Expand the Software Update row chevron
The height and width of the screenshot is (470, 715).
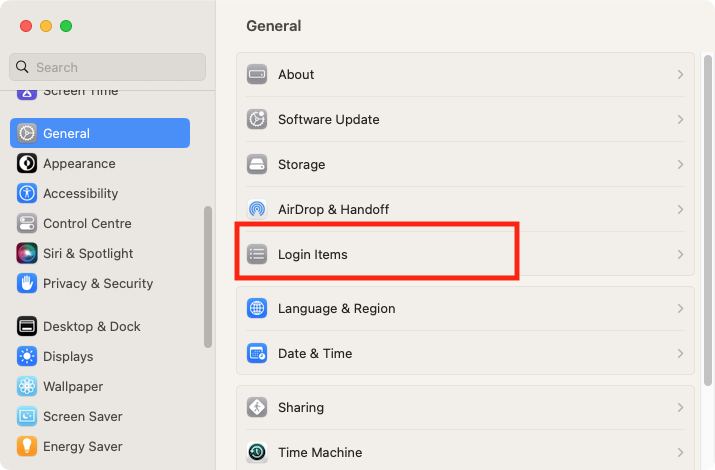tap(680, 119)
